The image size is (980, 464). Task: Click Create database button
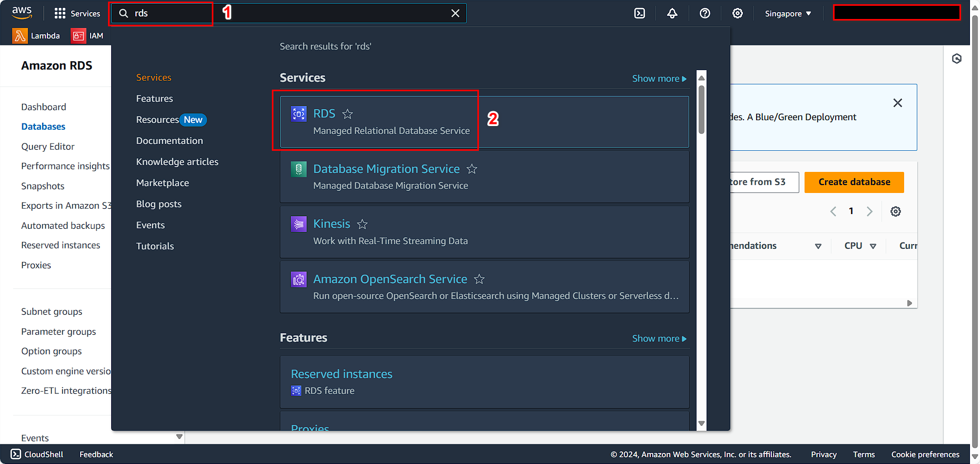854,182
